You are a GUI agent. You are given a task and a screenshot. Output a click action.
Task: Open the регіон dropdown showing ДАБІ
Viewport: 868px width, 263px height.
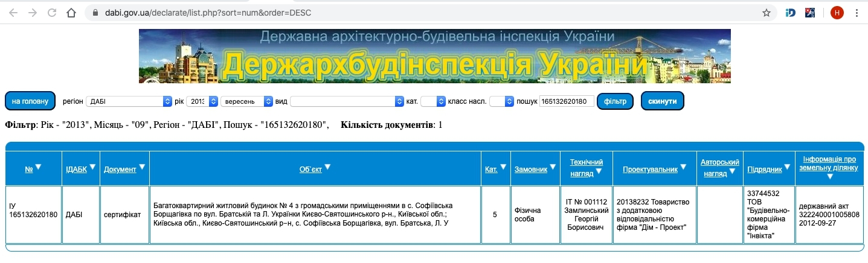pos(129,101)
